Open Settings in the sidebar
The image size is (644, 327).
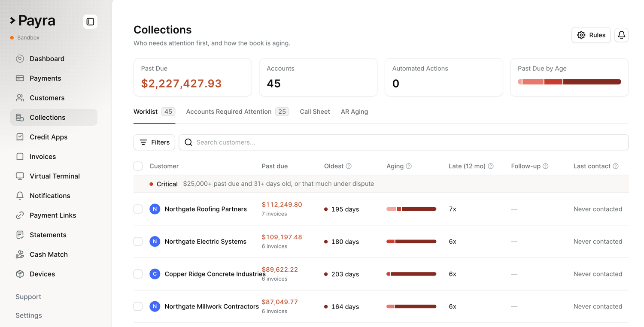pos(29,315)
